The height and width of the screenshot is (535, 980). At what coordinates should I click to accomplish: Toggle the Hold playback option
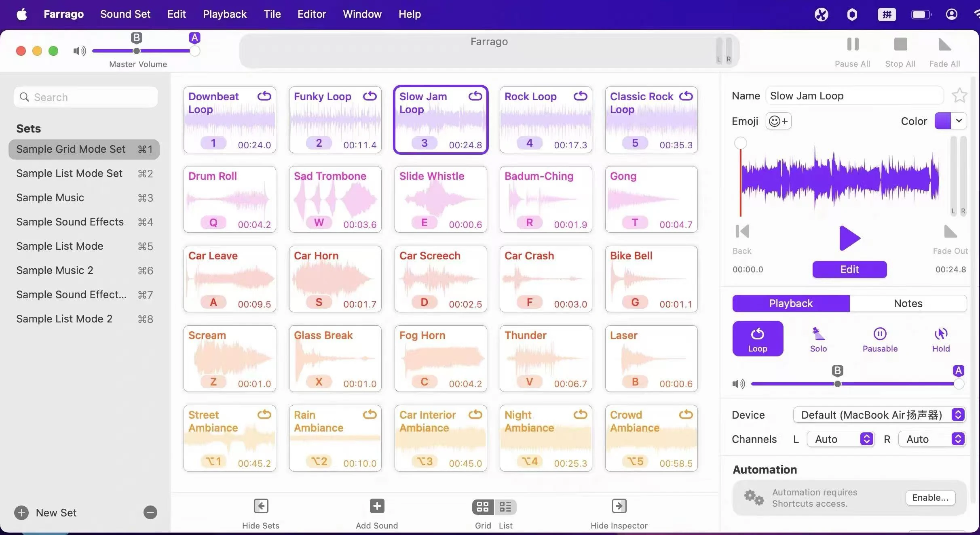[x=941, y=339]
